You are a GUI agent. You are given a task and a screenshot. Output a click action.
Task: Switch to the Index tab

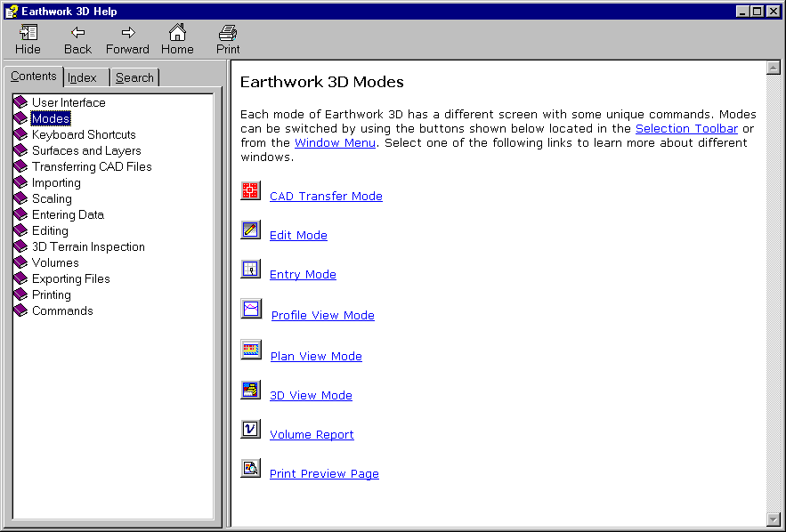click(x=83, y=78)
